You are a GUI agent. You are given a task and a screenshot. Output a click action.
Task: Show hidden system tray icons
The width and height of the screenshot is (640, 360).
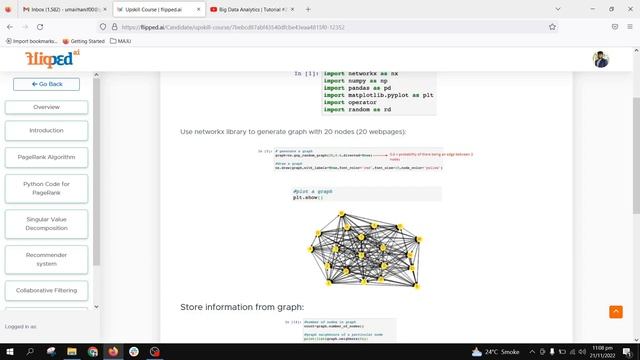(x=532, y=352)
